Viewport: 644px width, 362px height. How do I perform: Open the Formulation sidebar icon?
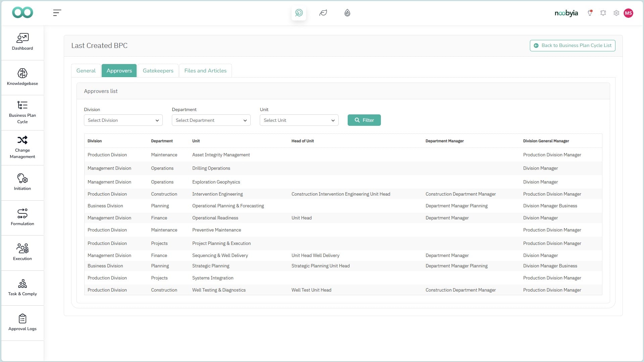tap(22, 213)
